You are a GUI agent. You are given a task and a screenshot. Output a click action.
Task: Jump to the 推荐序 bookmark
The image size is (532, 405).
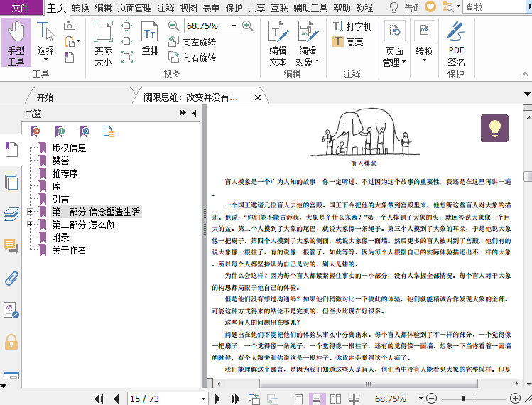pyautogui.click(x=65, y=173)
